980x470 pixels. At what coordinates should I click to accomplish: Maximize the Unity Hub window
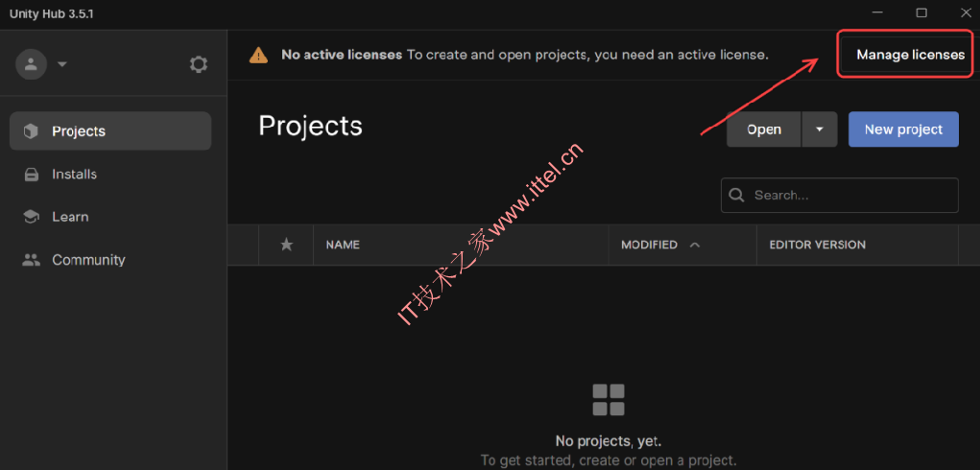click(921, 13)
